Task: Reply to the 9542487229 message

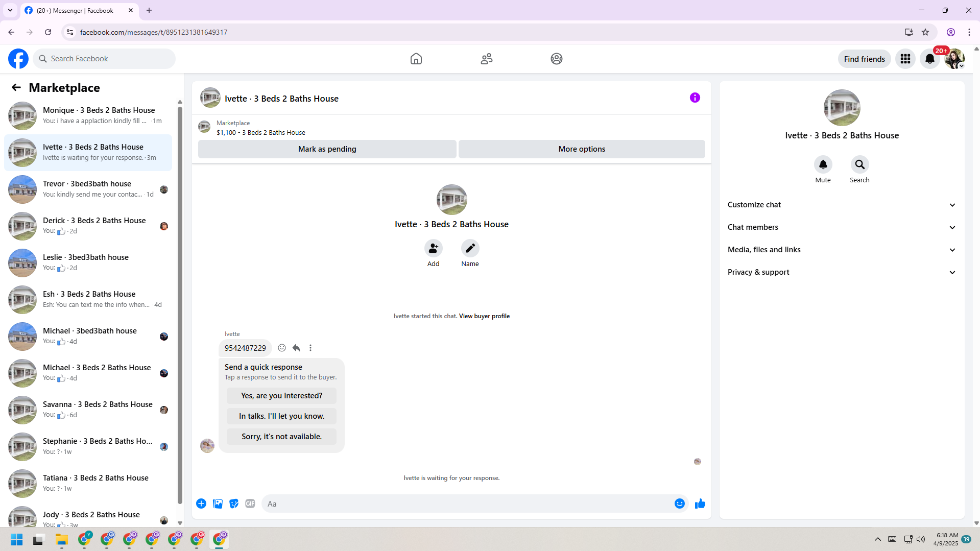Action: tap(296, 348)
